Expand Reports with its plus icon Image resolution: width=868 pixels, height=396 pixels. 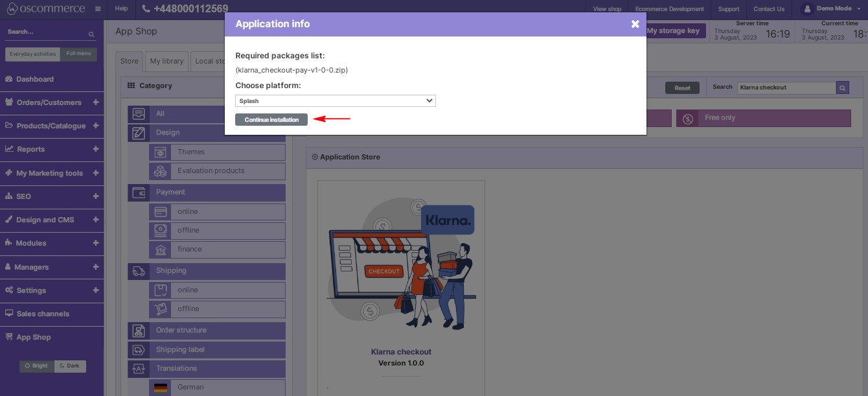pos(96,149)
